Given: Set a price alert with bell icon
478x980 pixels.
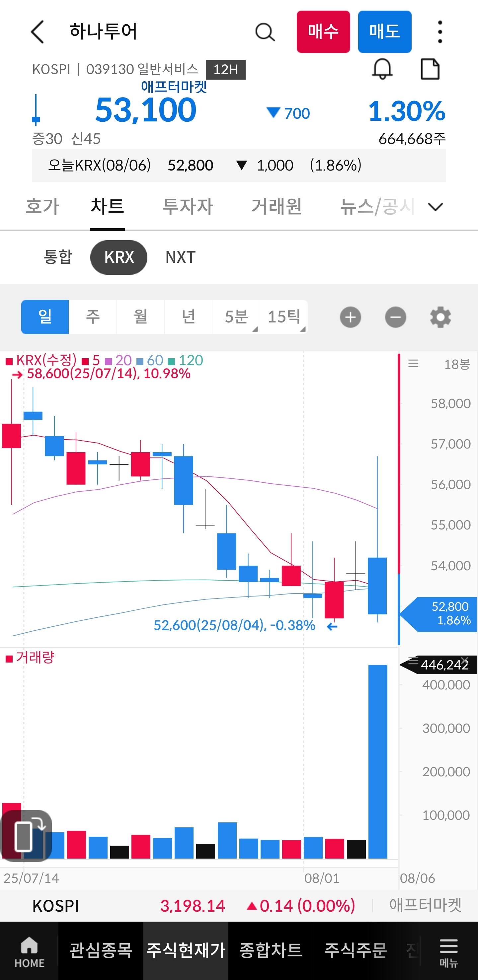Looking at the screenshot, I should 382,69.
